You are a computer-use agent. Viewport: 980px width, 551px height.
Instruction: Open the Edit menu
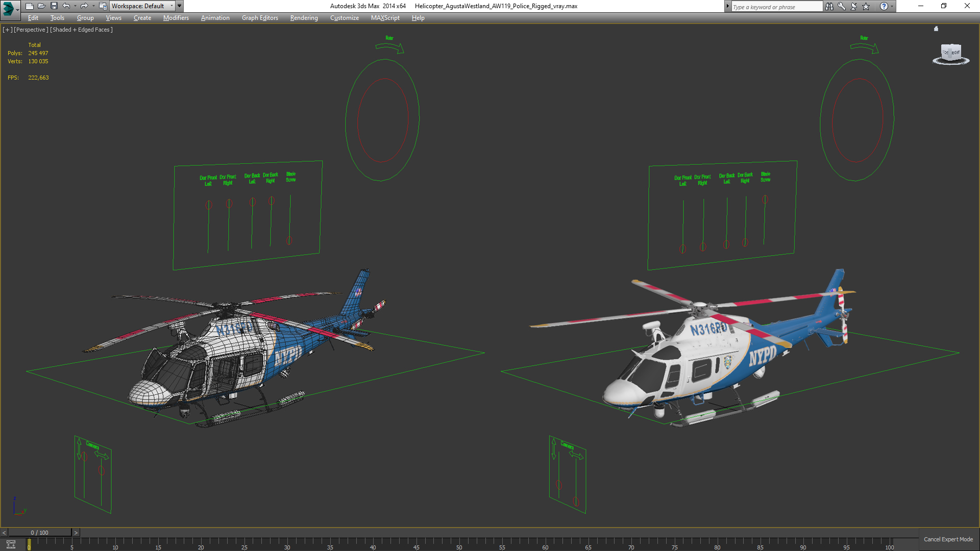33,18
